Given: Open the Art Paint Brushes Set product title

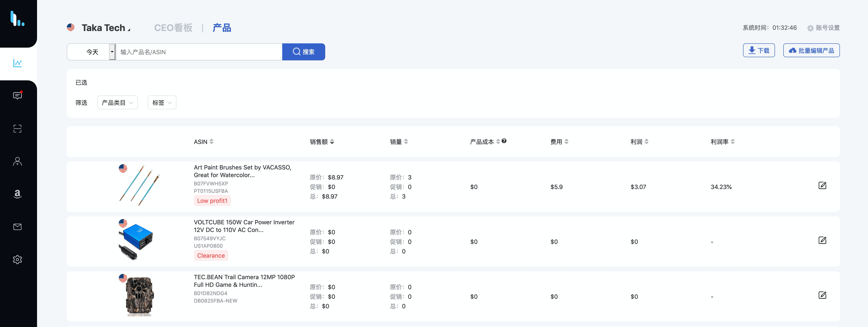Looking at the screenshot, I should point(243,171).
